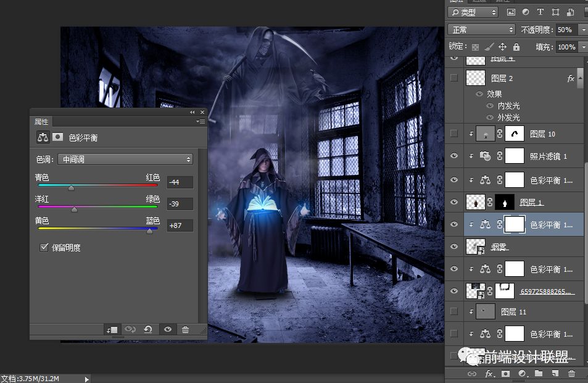Open 填充 slider arrow
Image resolution: width=588 pixels, height=383 pixels.
click(x=583, y=47)
